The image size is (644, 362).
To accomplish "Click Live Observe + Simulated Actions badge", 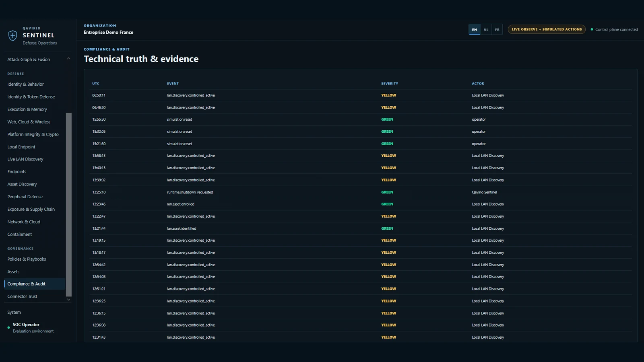I will tap(547, 29).
